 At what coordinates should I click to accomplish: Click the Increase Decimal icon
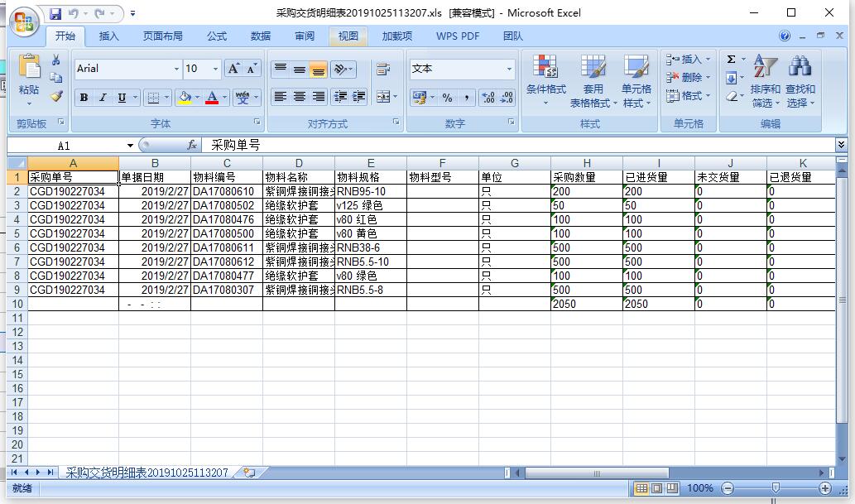(488, 98)
